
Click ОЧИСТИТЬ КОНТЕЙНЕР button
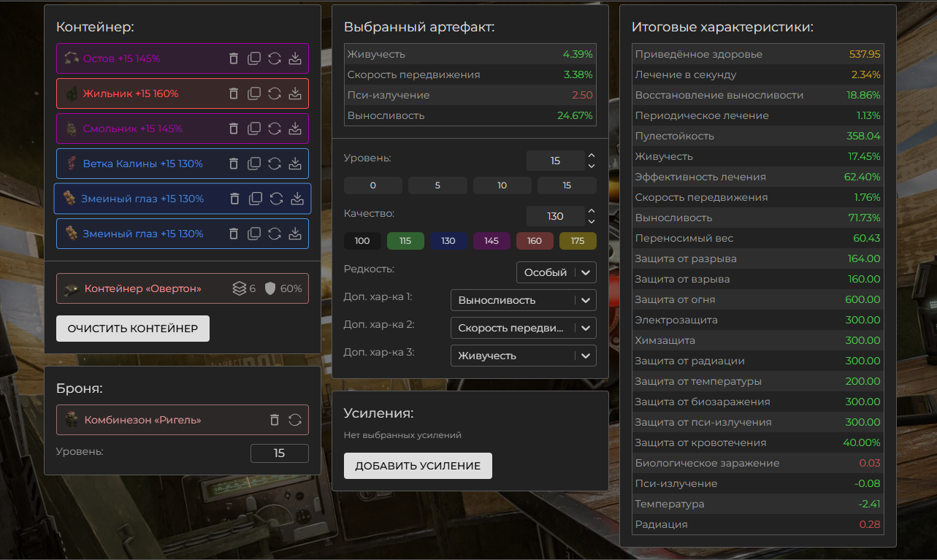pyautogui.click(x=133, y=329)
